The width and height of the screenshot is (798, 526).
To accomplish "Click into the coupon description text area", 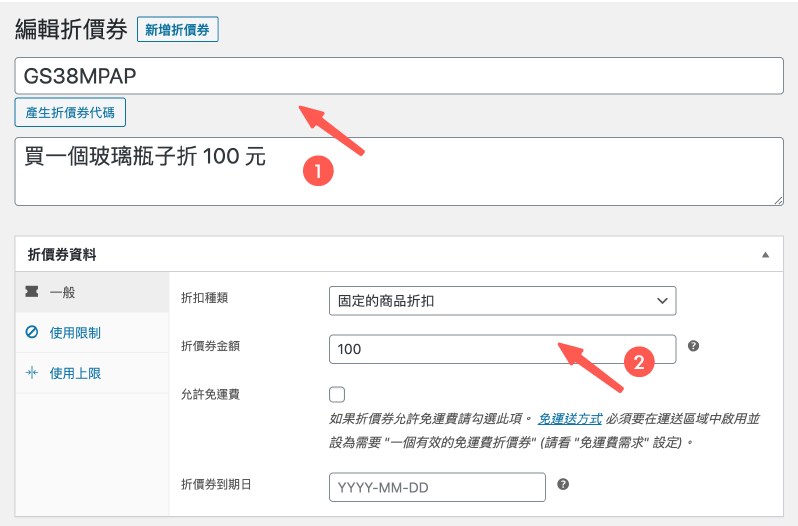I will (398, 171).
